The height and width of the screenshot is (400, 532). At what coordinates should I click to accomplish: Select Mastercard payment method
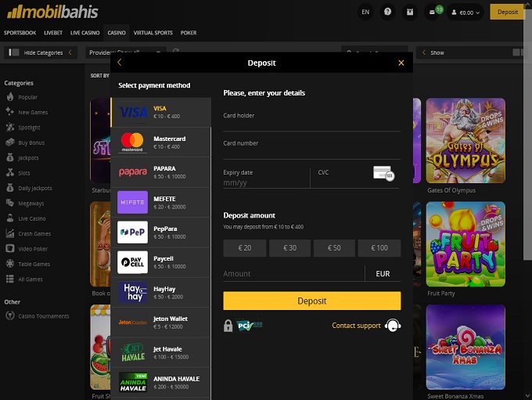(160, 142)
